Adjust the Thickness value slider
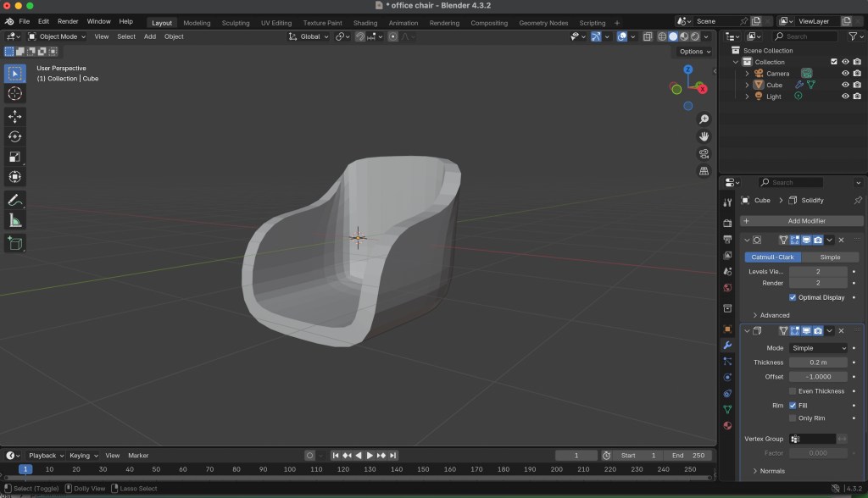Viewport: 868px width, 498px height. pos(818,362)
